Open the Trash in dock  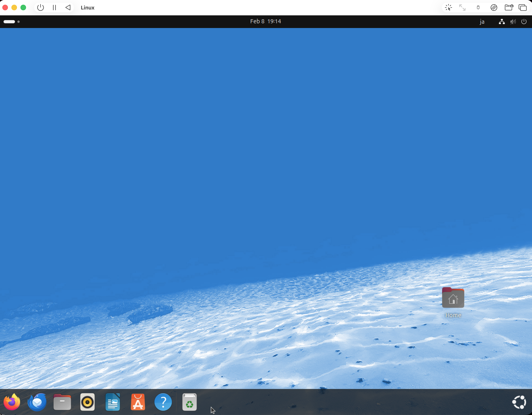[189, 402]
